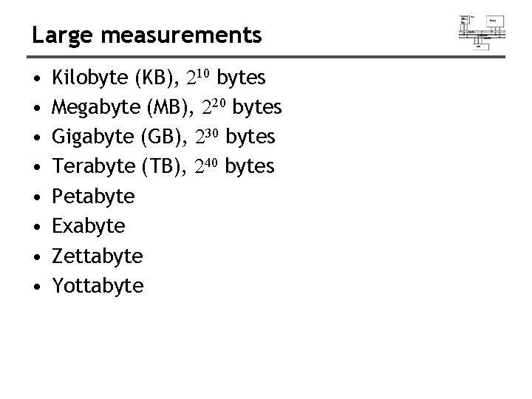Click the bus diagram thumbnail in the corner
The image size is (532, 399).
(x=482, y=30)
